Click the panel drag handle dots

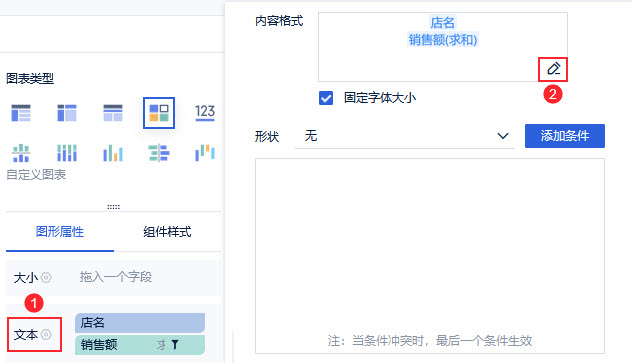113,207
